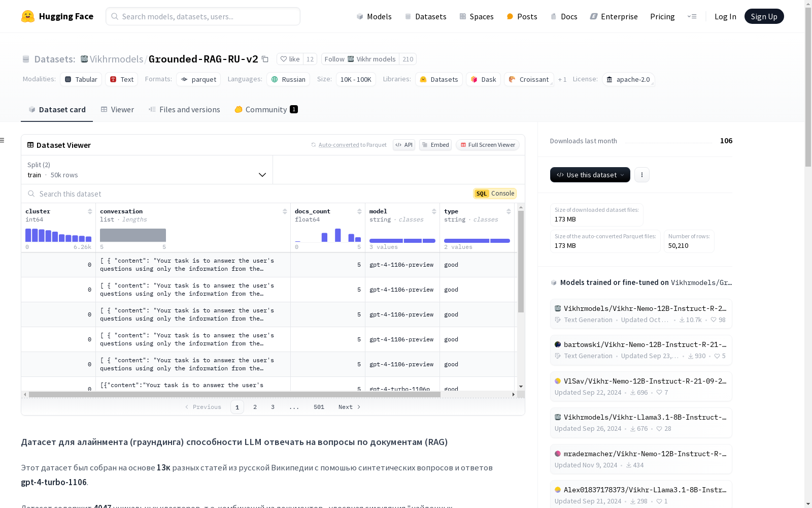Image resolution: width=812 pixels, height=508 pixels.
Task: Click the three-dot more options button
Action: [x=642, y=175]
